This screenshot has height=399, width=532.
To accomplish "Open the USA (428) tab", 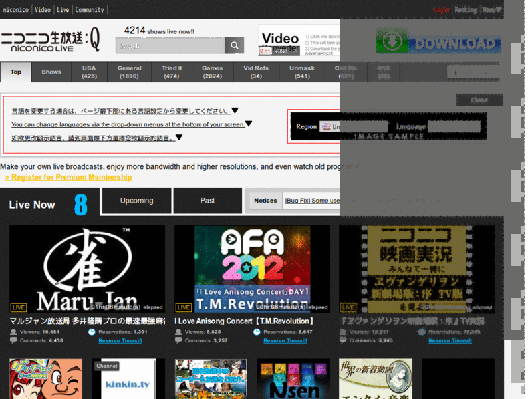I will (89, 72).
